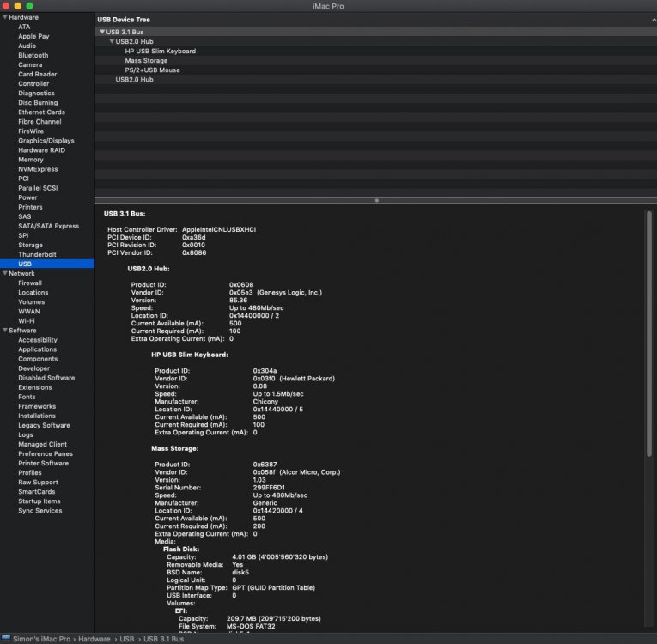
Task: Click the collapse arrow on USB Device Tree header
Action: (x=654, y=20)
